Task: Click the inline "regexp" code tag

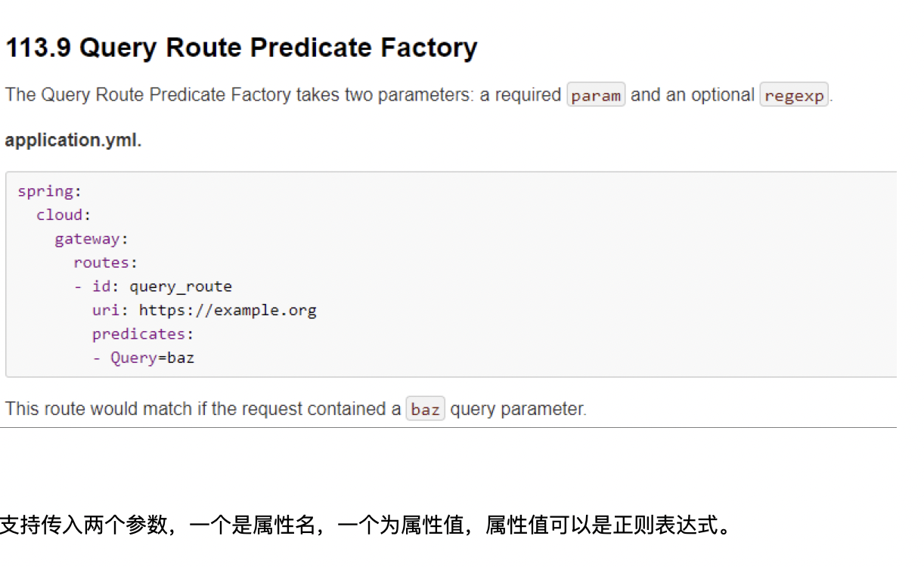Action: pyautogui.click(x=794, y=96)
